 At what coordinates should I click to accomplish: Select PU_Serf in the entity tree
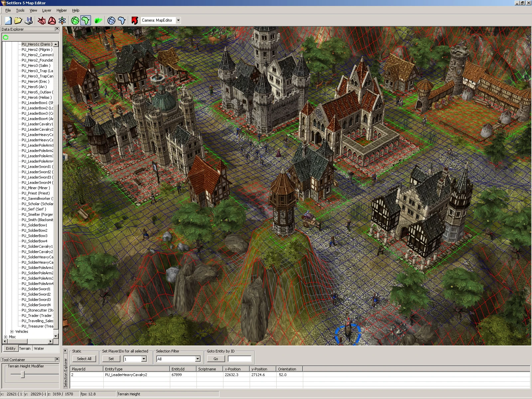point(34,209)
